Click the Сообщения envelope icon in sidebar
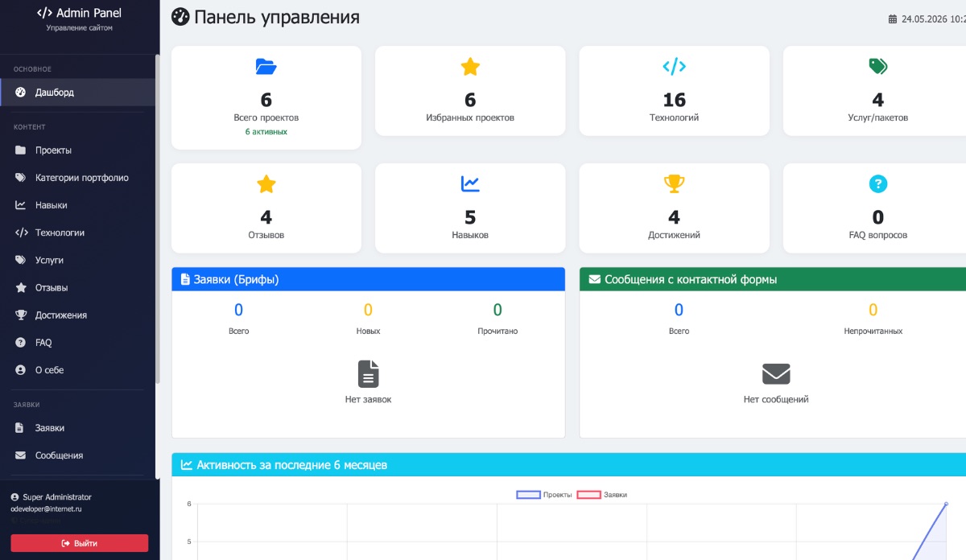The width and height of the screenshot is (966, 560). click(x=20, y=455)
